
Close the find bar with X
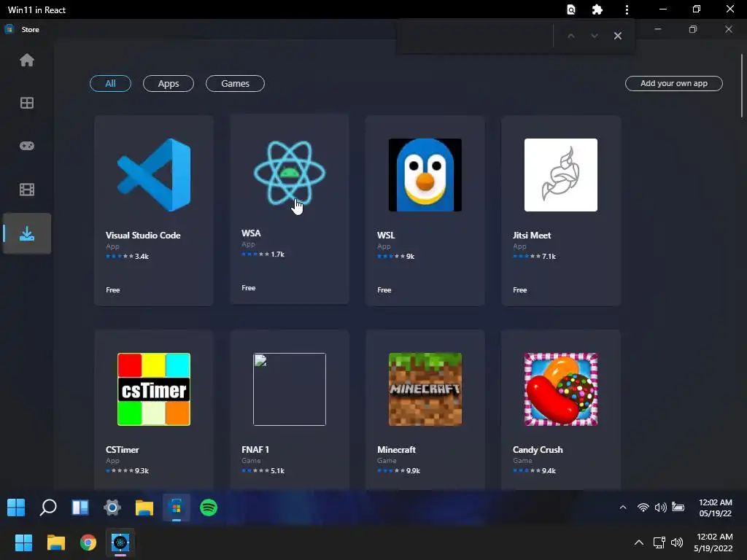pyautogui.click(x=618, y=36)
